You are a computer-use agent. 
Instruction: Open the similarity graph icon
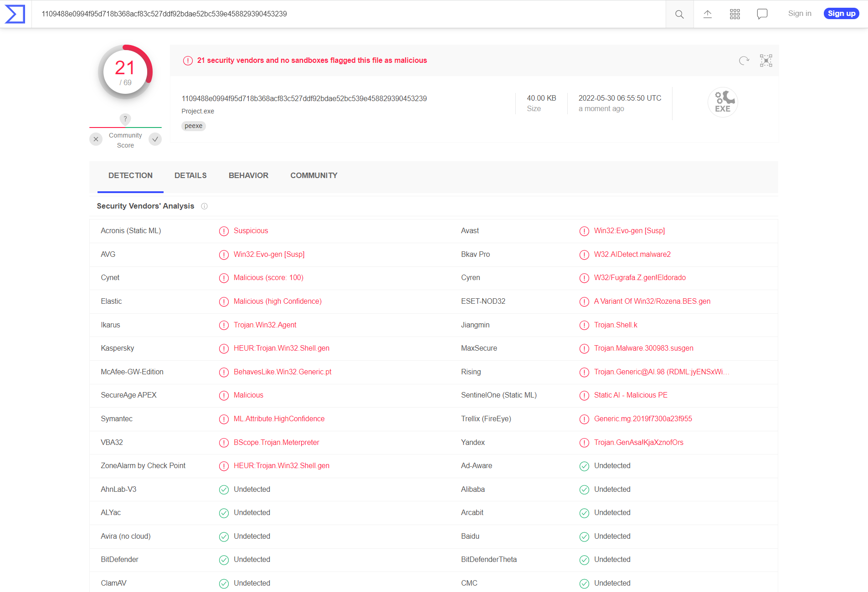pyautogui.click(x=766, y=61)
